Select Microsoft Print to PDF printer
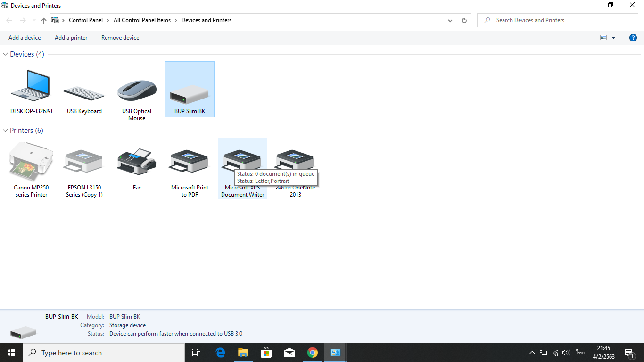The height and width of the screenshot is (362, 644). (190, 168)
